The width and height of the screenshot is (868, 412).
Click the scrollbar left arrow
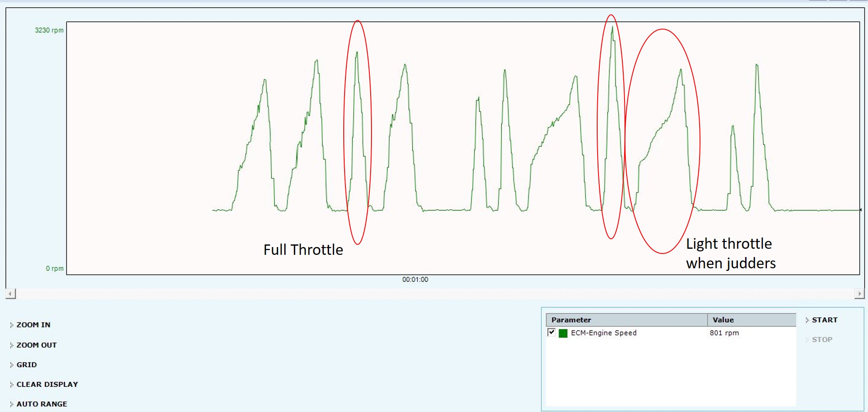tap(11, 294)
